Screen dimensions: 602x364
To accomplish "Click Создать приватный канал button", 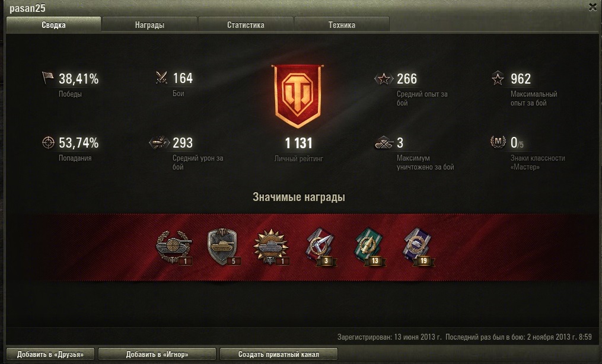I will 279,354.
